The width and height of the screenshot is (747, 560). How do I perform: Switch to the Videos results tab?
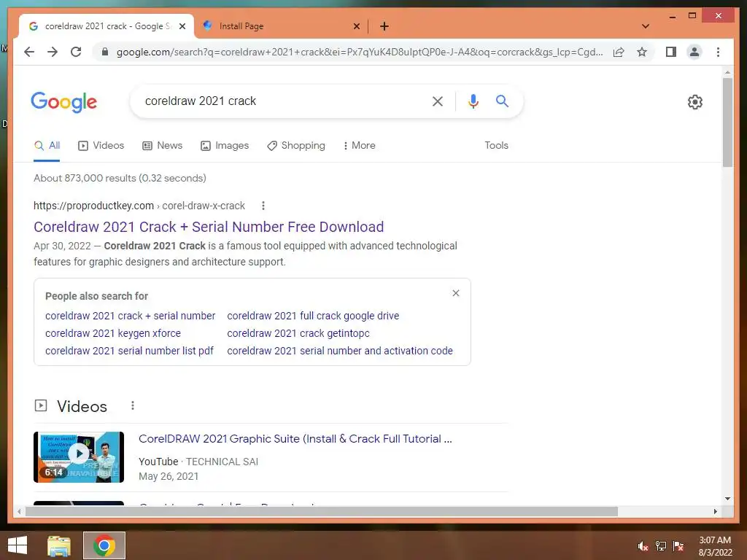[x=101, y=145]
